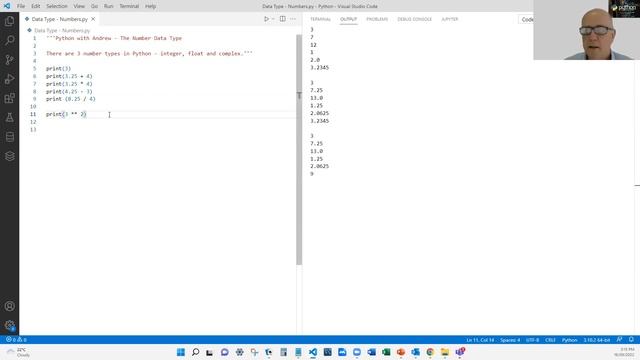Run Python file with play button
Viewport: 640px width, 360px height.
266,19
